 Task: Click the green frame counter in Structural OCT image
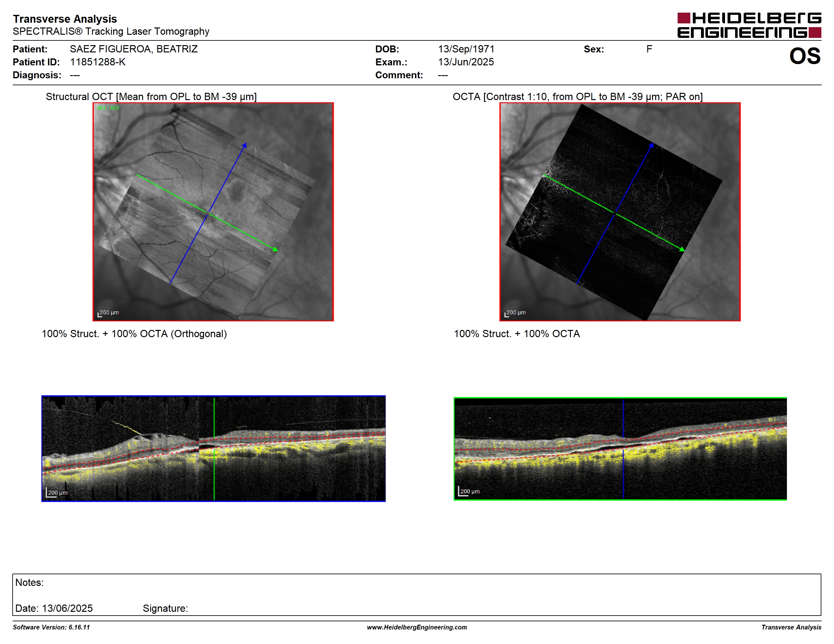108,108
